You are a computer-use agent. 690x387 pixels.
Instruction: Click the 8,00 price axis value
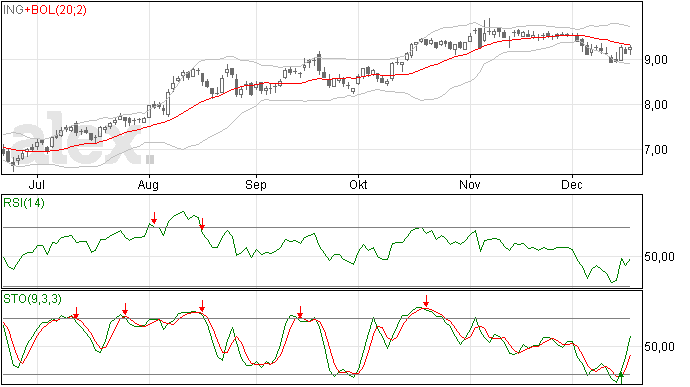(x=656, y=105)
